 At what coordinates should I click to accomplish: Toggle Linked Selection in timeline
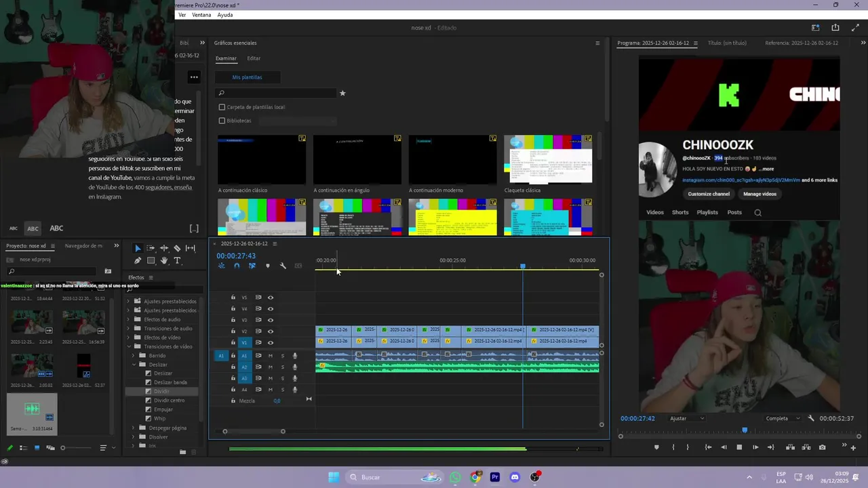click(x=252, y=266)
